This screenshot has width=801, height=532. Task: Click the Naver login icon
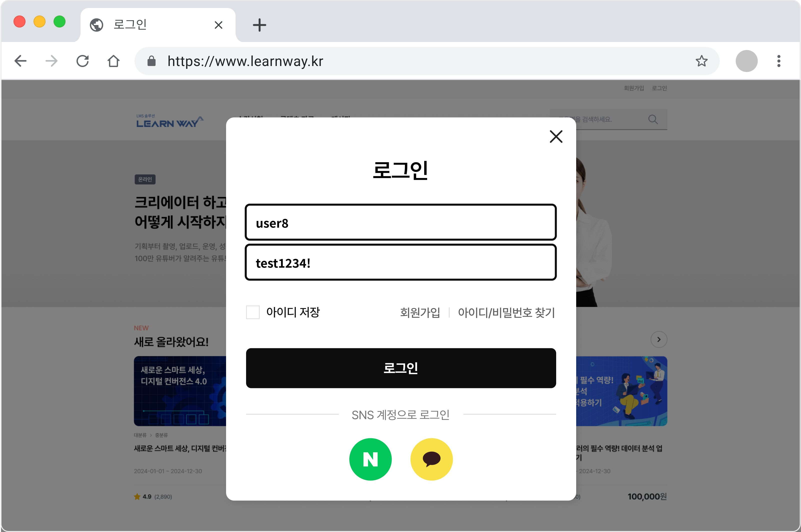coord(370,459)
